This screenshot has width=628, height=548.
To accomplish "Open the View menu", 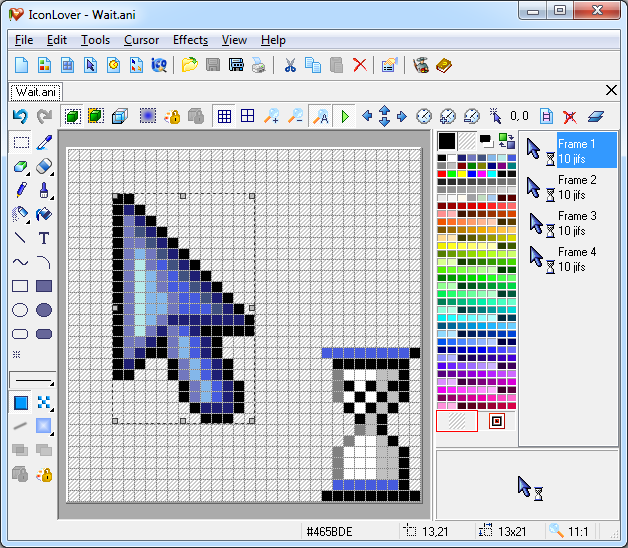I will pyautogui.click(x=234, y=40).
